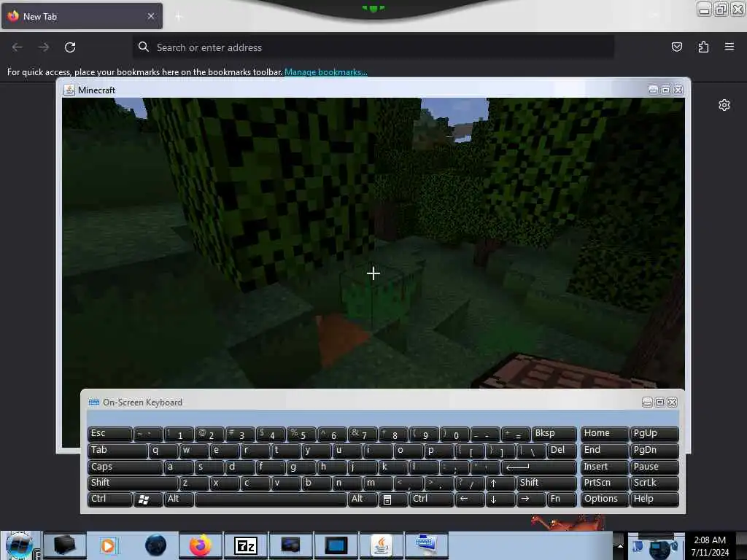Open the Manage bookmarks link

[x=326, y=72]
